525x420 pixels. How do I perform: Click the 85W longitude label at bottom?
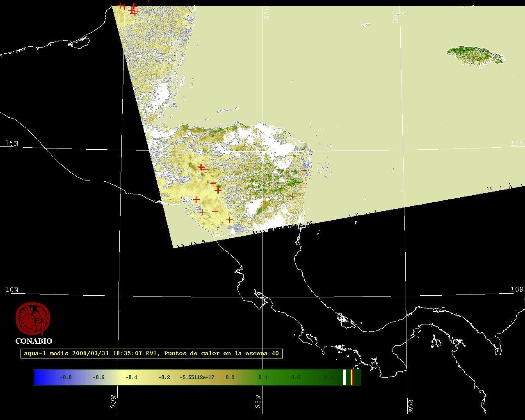click(x=258, y=402)
